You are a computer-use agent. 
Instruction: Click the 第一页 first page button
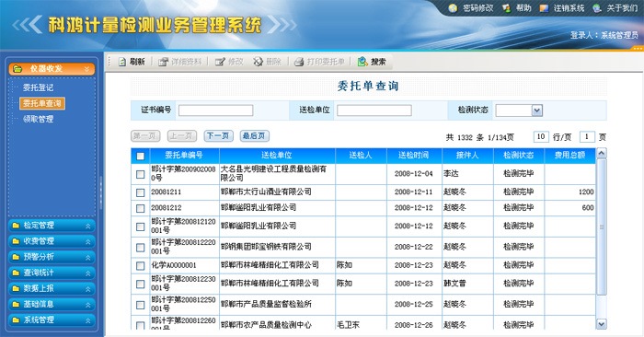tap(145, 136)
